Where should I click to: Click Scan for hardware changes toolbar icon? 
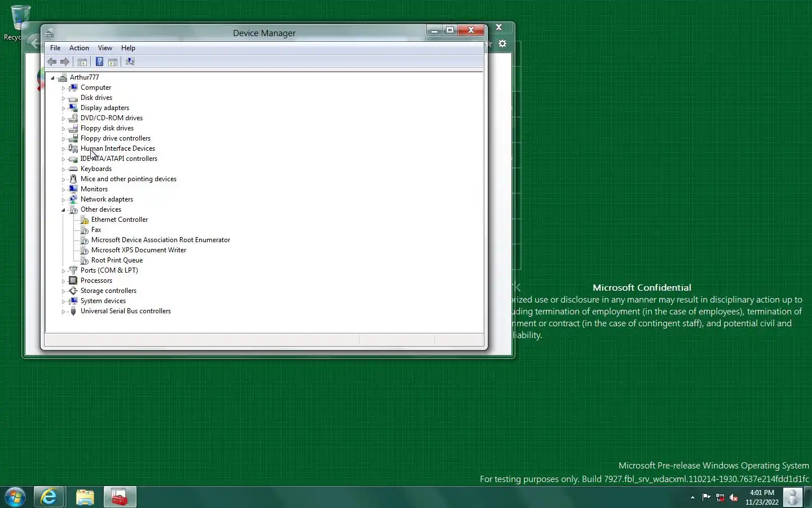[130, 62]
